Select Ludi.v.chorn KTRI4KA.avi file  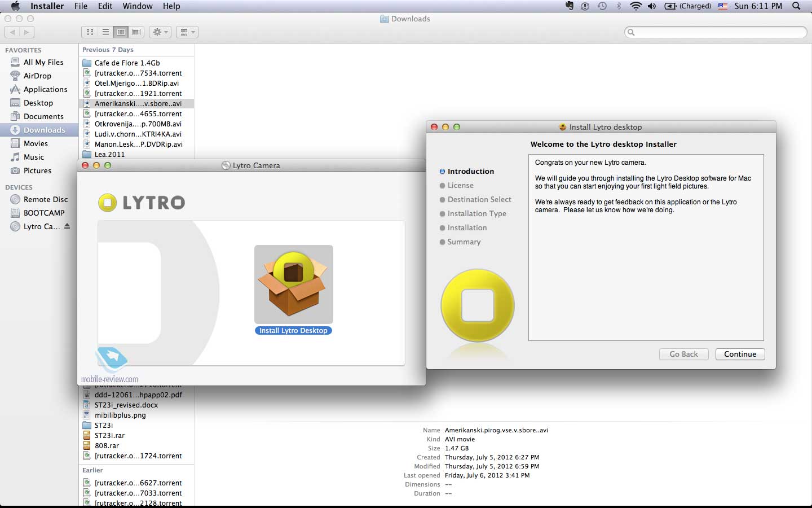click(x=138, y=134)
